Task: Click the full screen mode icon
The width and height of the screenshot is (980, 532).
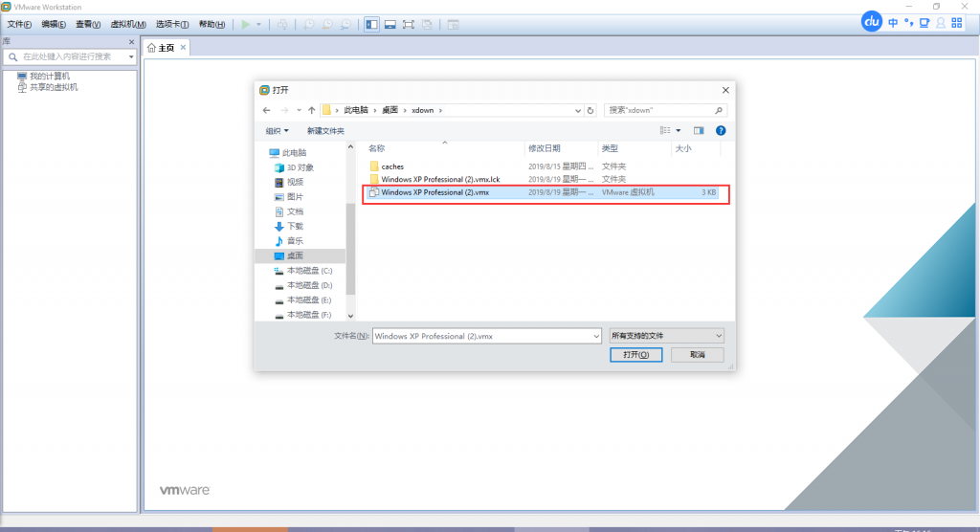Action: 408,24
